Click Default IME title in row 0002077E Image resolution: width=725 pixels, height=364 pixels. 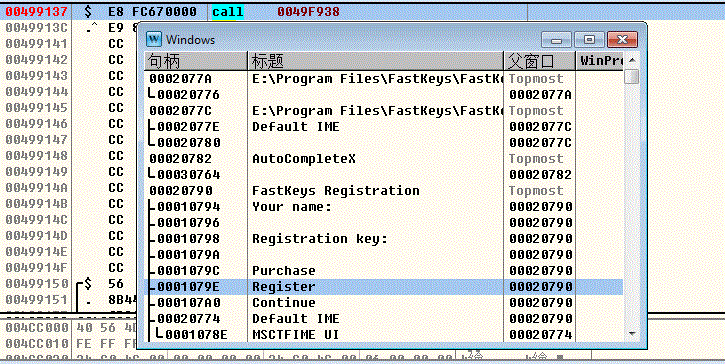click(296, 127)
